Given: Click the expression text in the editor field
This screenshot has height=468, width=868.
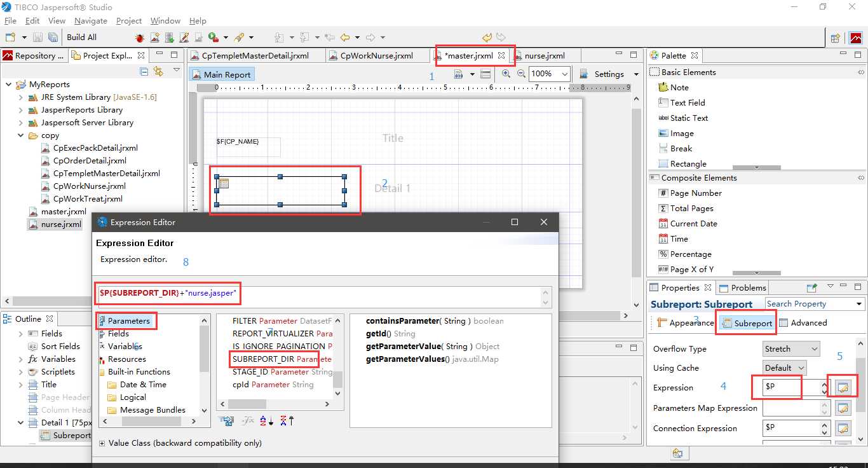Looking at the screenshot, I should 168,293.
